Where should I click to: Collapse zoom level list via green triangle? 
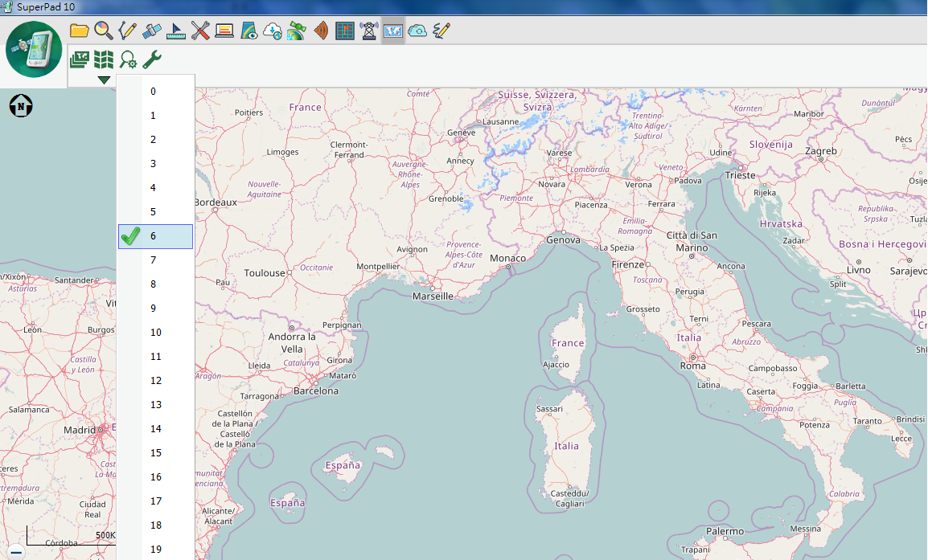point(105,80)
